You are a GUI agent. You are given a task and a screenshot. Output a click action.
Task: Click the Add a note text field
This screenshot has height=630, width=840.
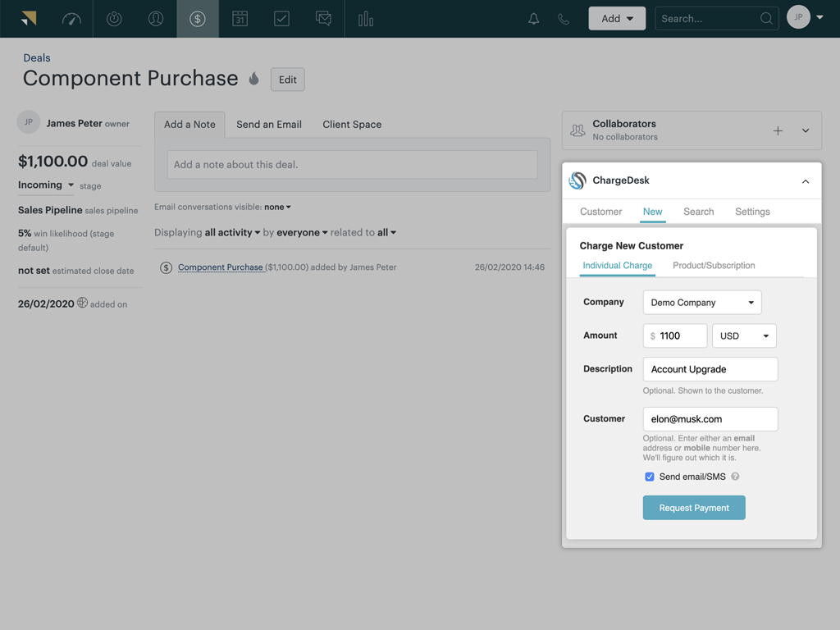tap(352, 164)
